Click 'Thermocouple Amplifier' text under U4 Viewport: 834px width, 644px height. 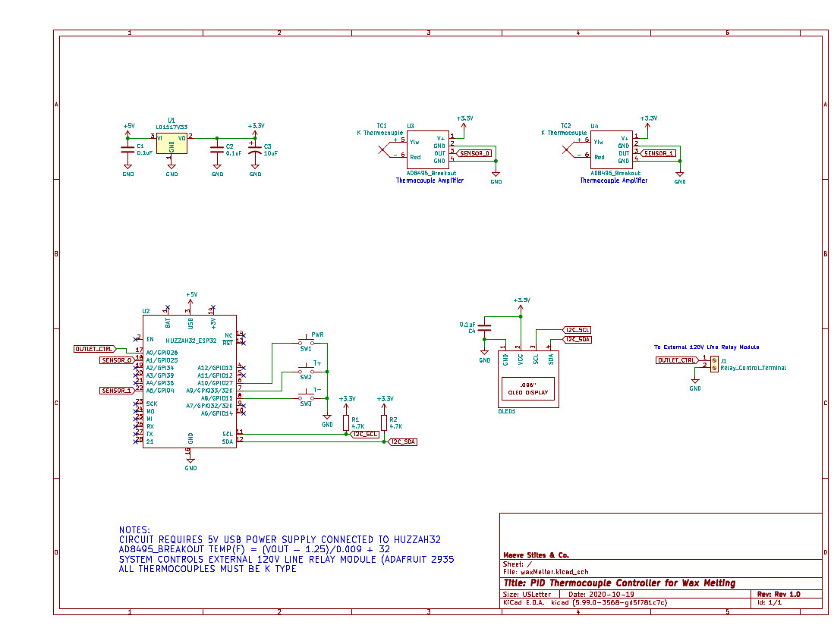coord(614,181)
